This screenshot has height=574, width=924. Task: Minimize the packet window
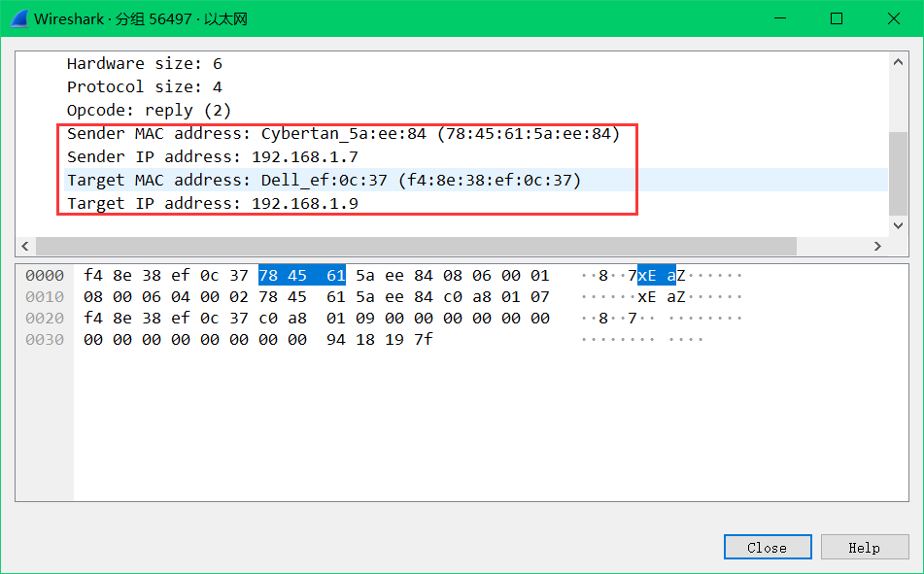pos(780,18)
